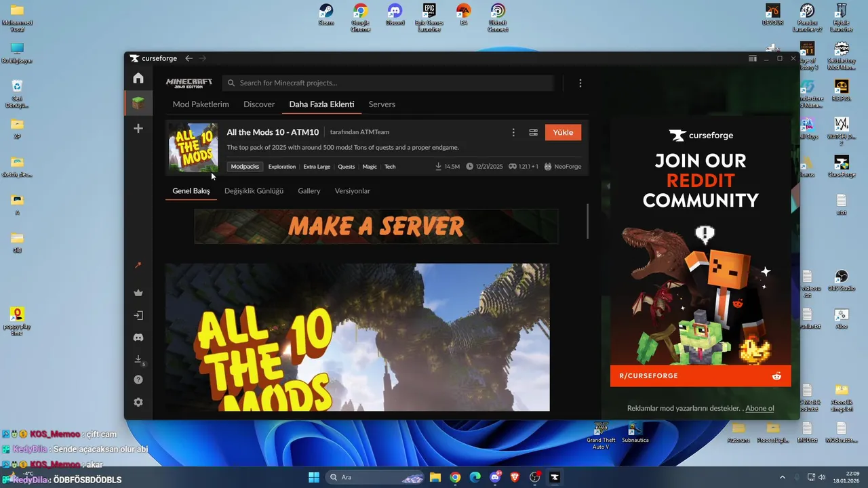The width and height of the screenshot is (868, 488).
Task: Open the Steam desktop shortcut
Action: [x=326, y=15]
